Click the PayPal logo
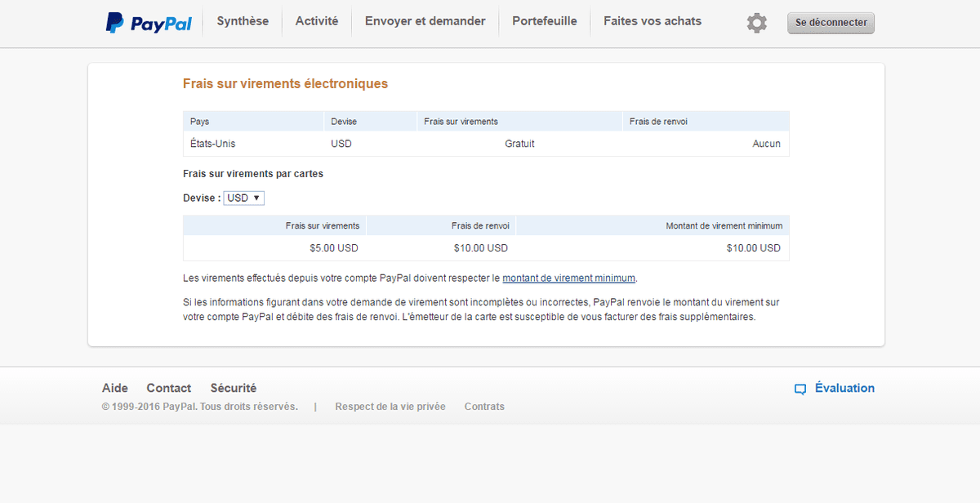The height and width of the screenshot is (503, 980). pyautogui.click(x=149, y=23)
